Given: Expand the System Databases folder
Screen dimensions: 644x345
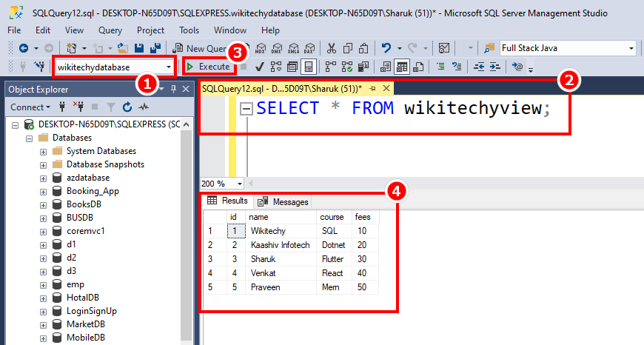Looking at the screenshot, I should (43, 151).
